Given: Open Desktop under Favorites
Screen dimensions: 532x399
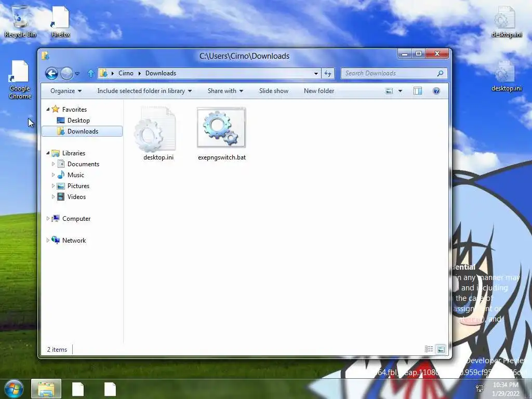Looking at the screenshot, I should [x=78, y=121].
